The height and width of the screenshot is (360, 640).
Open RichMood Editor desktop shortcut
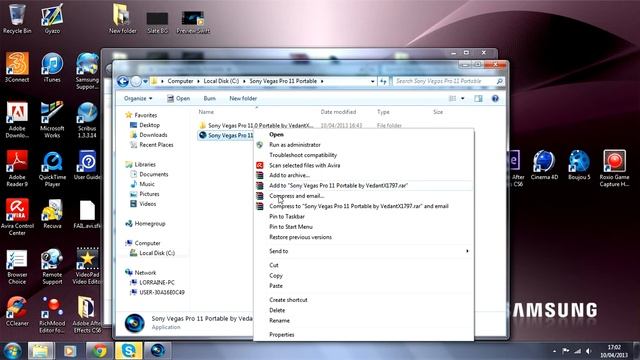(52, 315)
